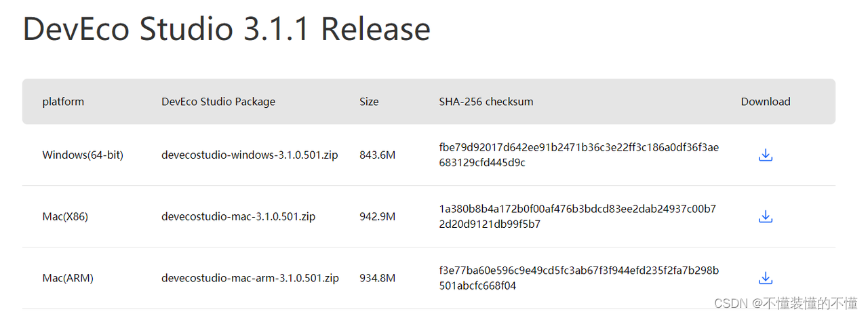Screen dimensions: 868x316
Task: Select the platform column header
Action: [x=63, y=102]
